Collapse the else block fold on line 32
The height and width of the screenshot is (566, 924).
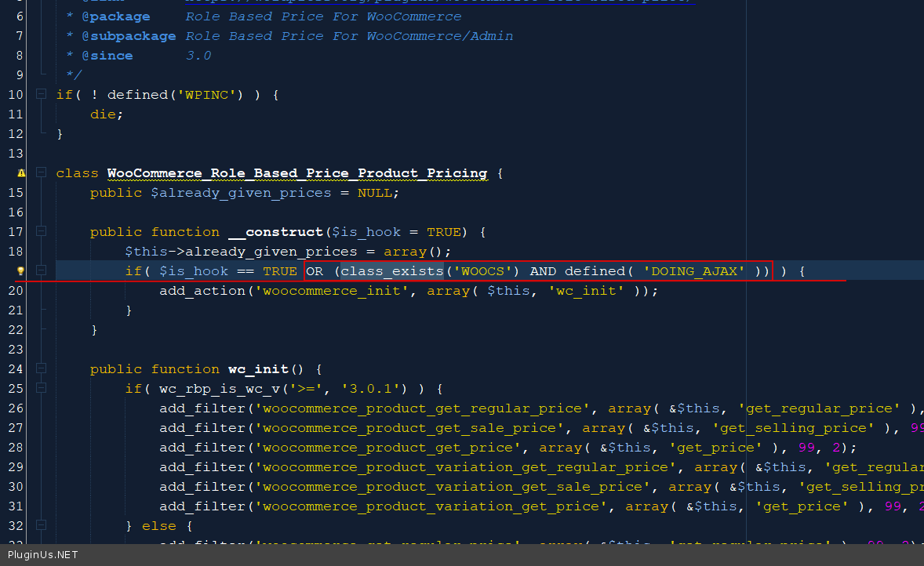(42, 525)
